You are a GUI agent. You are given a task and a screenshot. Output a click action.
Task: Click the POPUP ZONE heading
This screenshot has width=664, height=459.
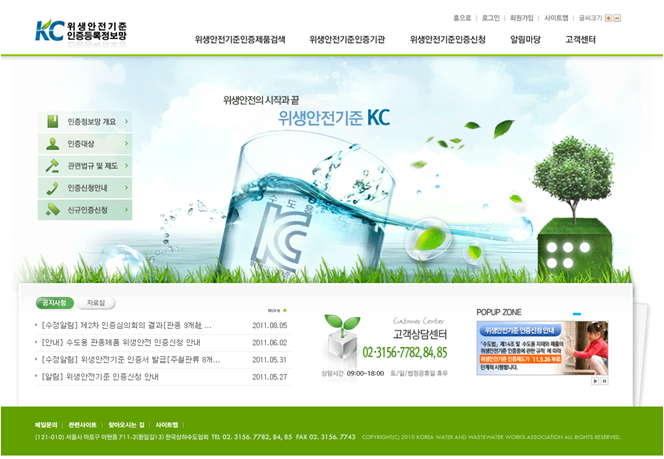pos(499,312)
